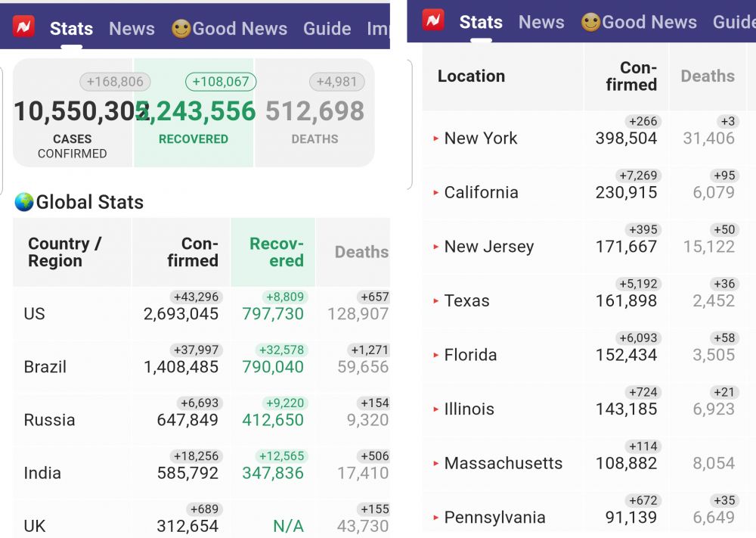Viewport: 756px width, 538px height.
Task: Select the green Recovered summary card
Action: pyautogui.click(x=194, y=121)
